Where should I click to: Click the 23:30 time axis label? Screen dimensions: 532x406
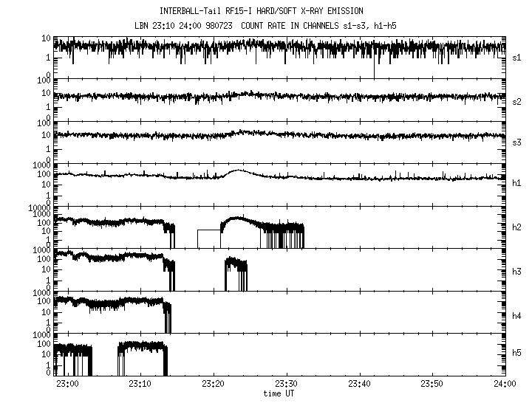(x=286, y=384)
